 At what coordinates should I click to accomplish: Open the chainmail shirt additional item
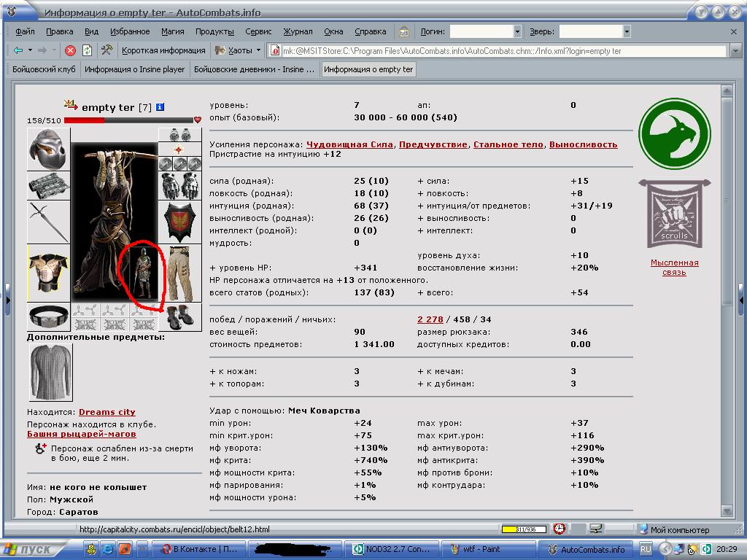click(51, 373)
